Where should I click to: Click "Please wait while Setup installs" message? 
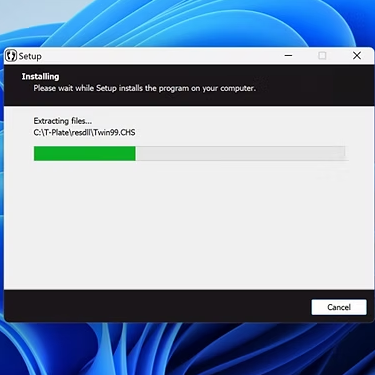point(144,88)
